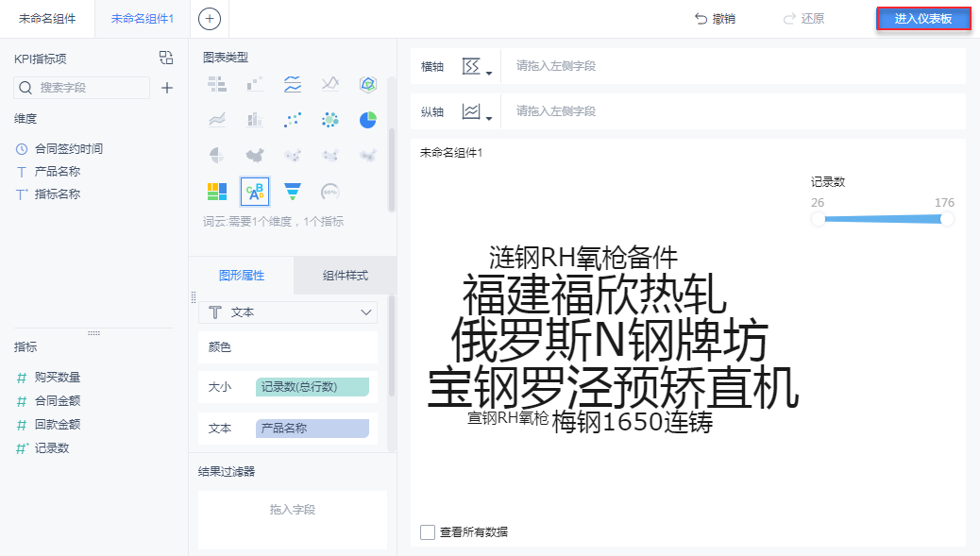Click the 记录数 range slider track
The width and height of the screenshot is (980, 556).
[x=883, y=219]
